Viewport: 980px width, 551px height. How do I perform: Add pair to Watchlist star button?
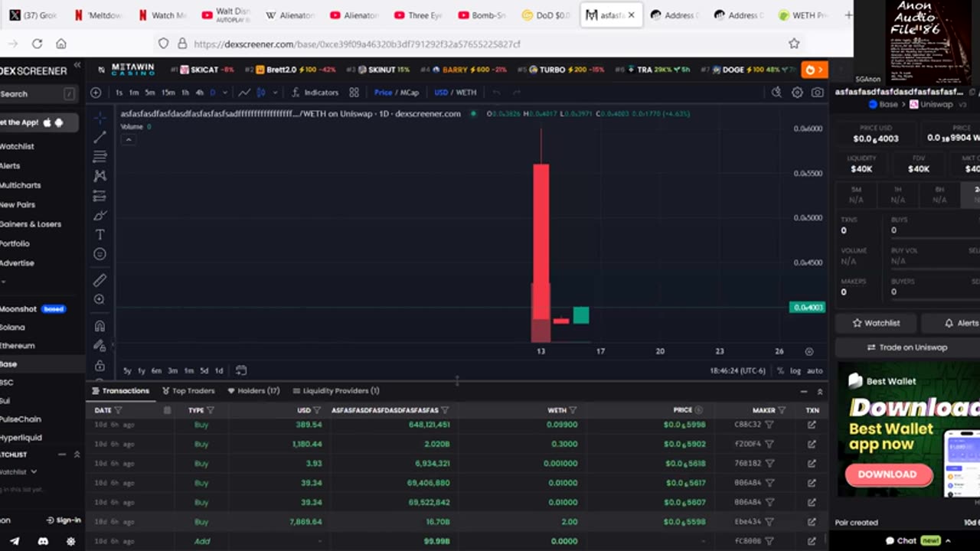877,323
